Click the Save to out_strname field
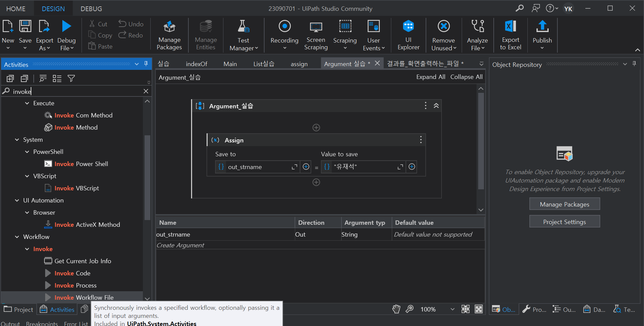The height and width of the screenshot is (326, 644). [258, 167]
